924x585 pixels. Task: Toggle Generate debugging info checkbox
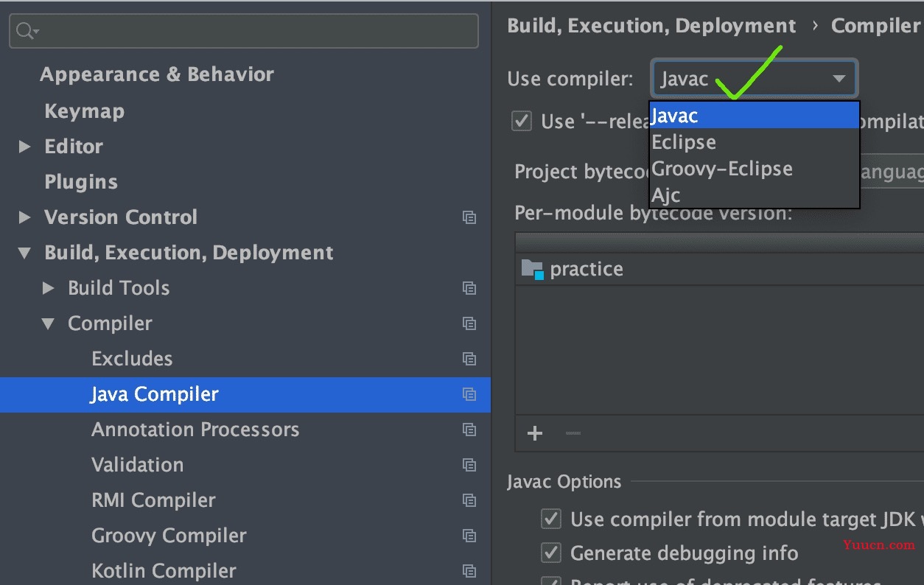pyautogui.click(x=550, y=553)
